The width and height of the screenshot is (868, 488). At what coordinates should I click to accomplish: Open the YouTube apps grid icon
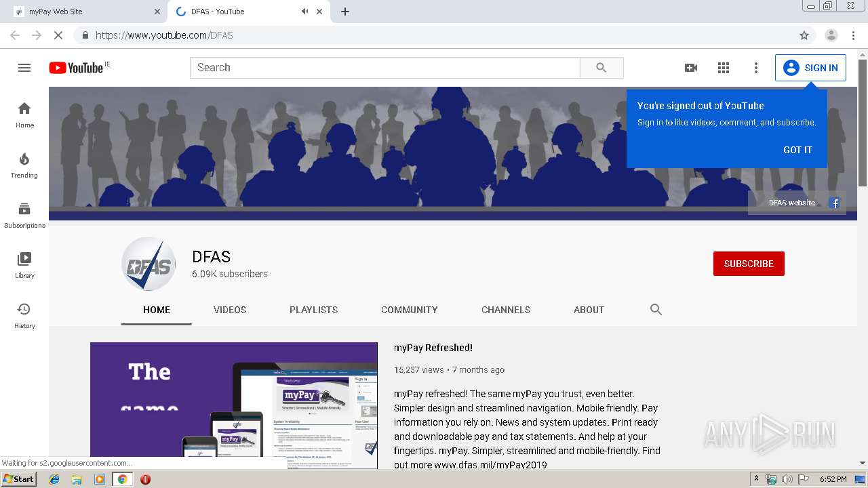tap(724, 68)
